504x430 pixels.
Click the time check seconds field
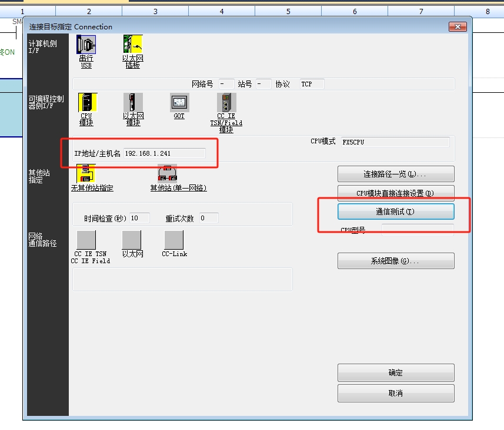[139, 218]
